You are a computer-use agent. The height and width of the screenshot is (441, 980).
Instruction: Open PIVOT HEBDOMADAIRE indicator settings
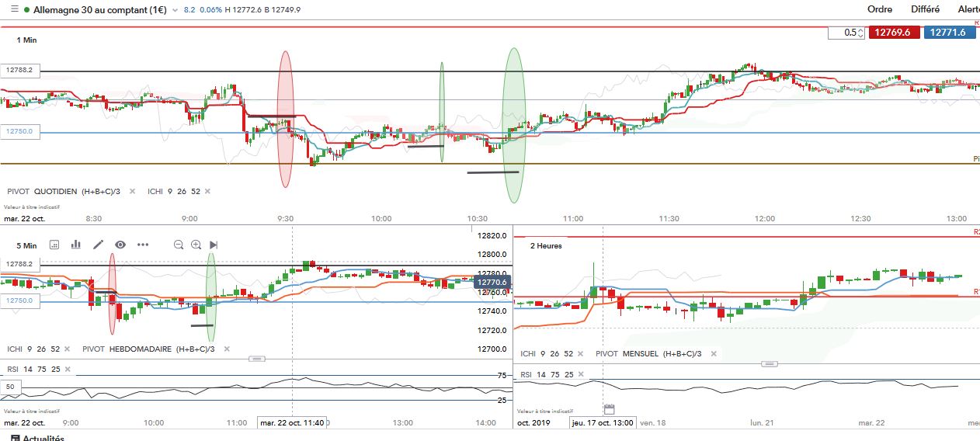[150, 349]
